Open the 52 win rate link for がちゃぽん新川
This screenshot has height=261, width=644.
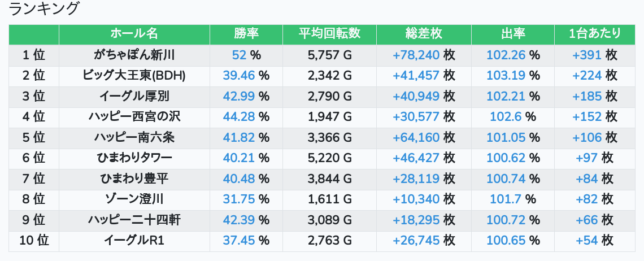(239, 55)
